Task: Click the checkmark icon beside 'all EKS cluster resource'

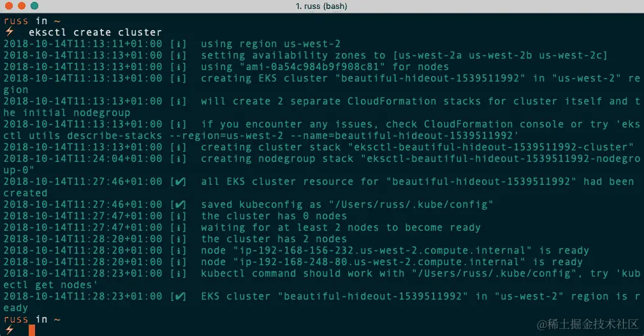Action: click(180, 182)
